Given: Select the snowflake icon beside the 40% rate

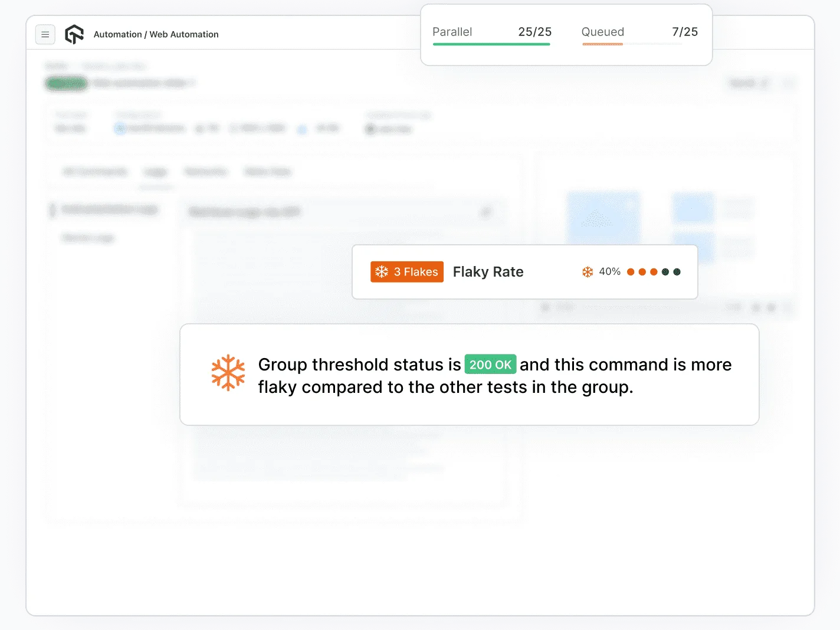Looking at the screenshot, I should pyautogui.click(x=588, y=271).
